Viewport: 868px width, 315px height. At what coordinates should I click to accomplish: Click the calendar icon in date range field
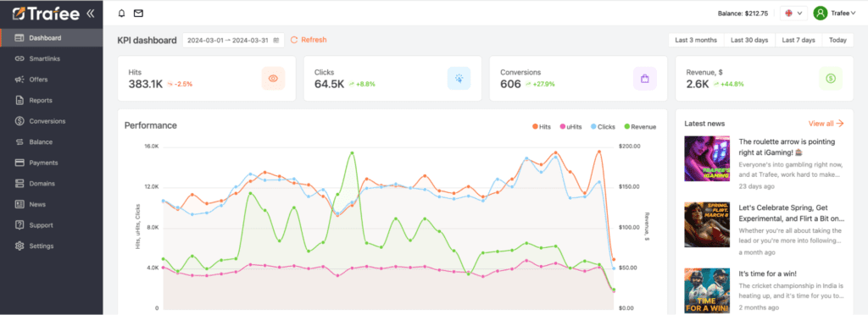276,41
